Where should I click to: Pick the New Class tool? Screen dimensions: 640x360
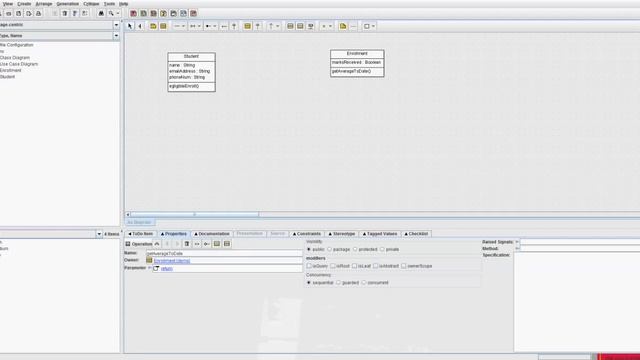tap(163, 26)
